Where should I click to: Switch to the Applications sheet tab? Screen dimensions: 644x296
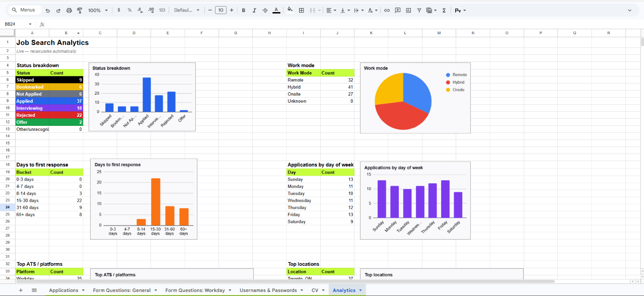click(63, 290)
